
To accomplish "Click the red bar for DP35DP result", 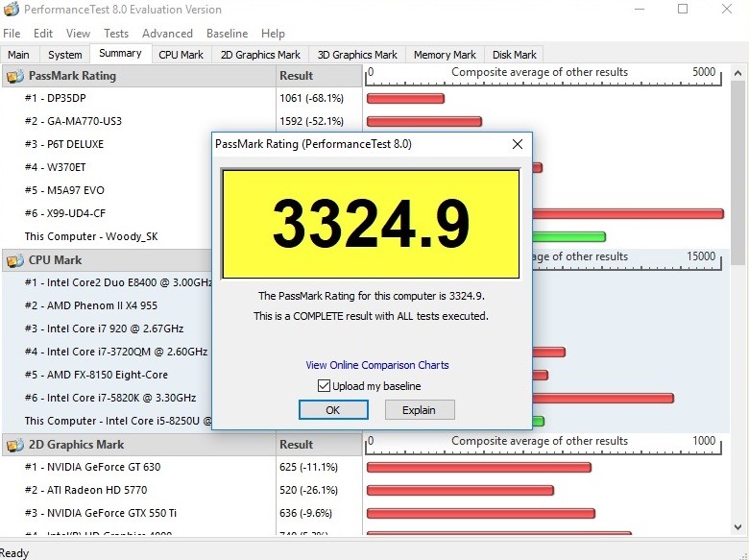I will coord(404,98).
